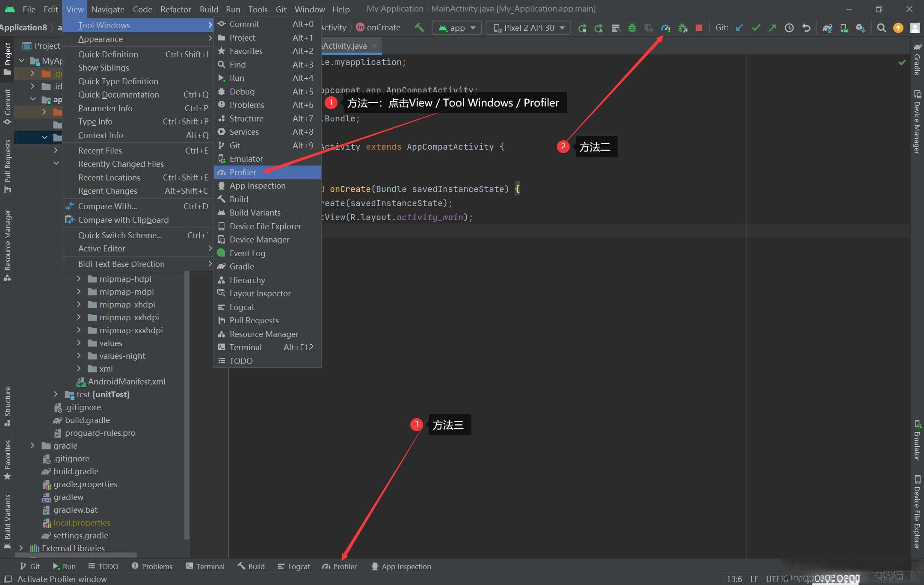Select Logcat in the Tool Windows submenu
This screenshot has width=924, height=585.
point(267,307)
